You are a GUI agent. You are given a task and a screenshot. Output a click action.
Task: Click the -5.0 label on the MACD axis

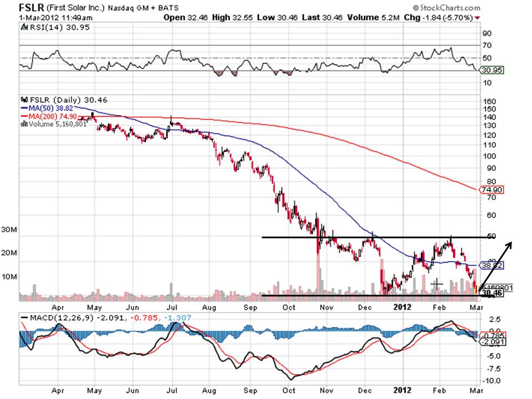click(x=492, y=356)
